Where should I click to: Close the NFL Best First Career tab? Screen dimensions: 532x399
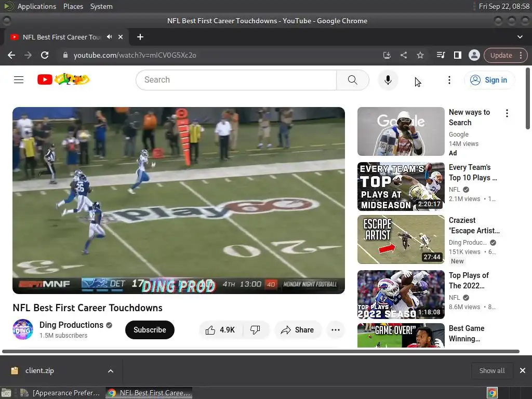[x=121, y=37]
